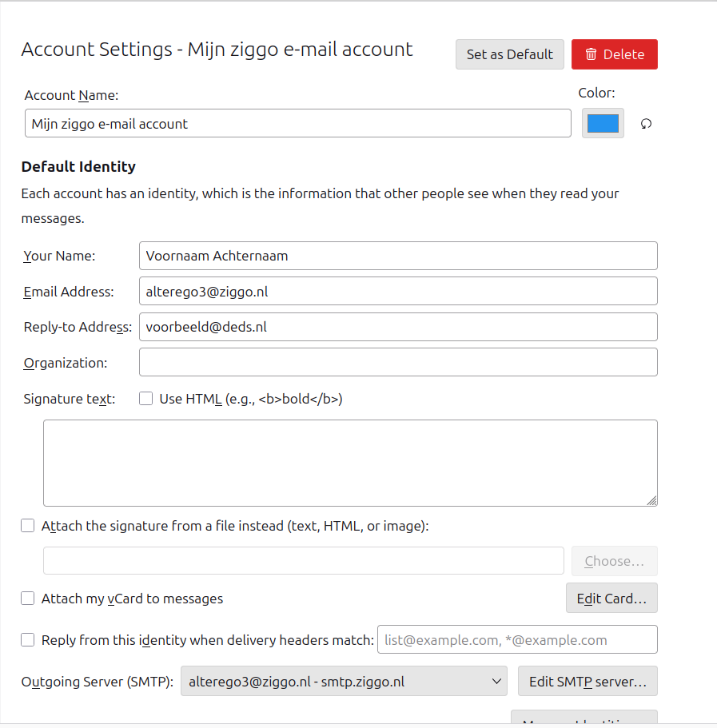Click the Edit SMTP server… button
Image resolution: width=717 pixels, height=728 pixels.
(588, 681)
